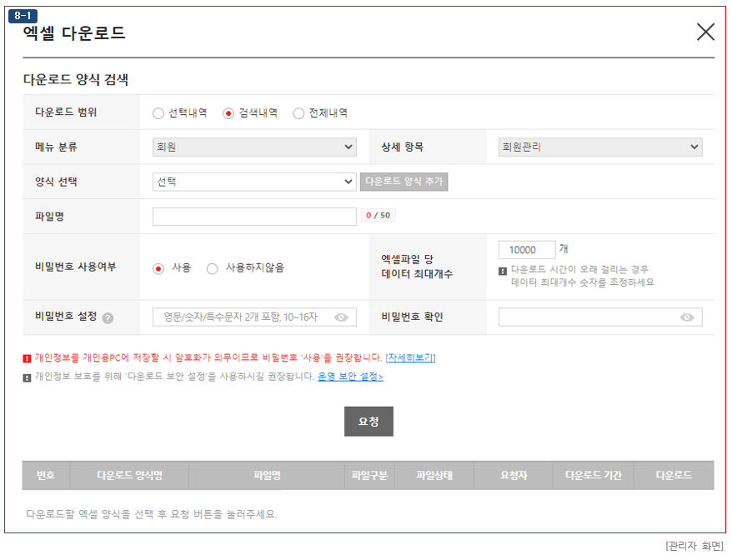
Task: Click the 비밀번호 확인 input field
Action: tap(588, 317)
